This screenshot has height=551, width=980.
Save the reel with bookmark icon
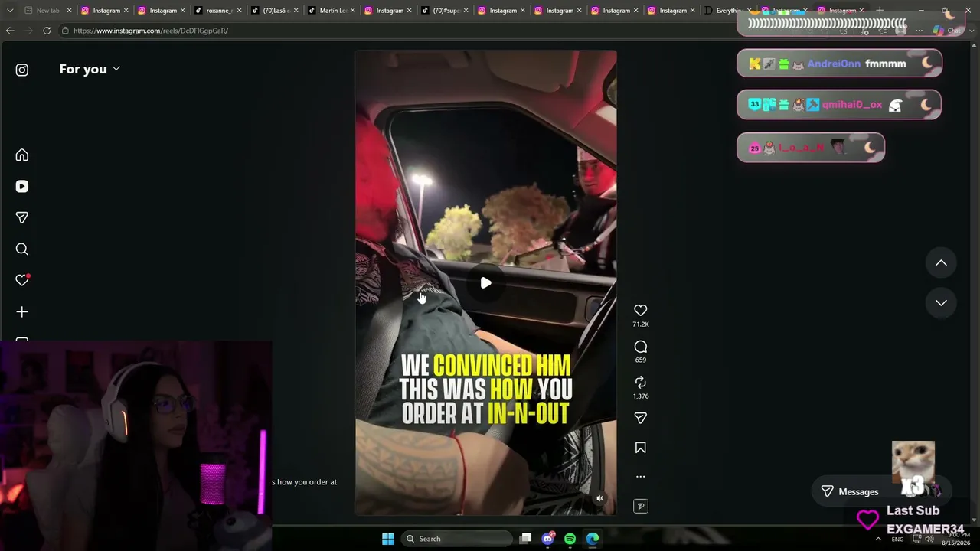coord(641,448)
